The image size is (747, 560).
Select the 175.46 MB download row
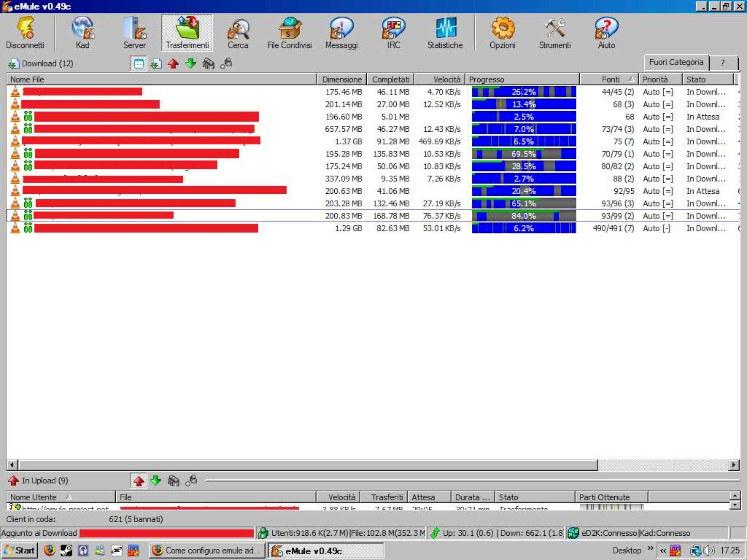click(373, 92)
